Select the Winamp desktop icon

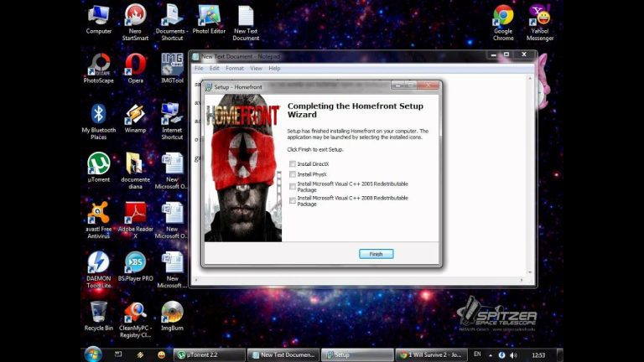coord(135,118)
